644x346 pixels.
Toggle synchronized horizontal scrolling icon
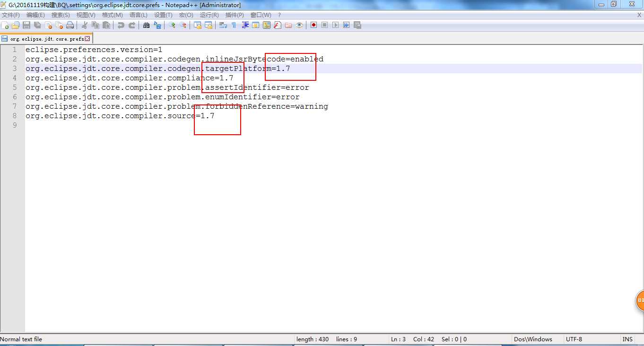208,25
